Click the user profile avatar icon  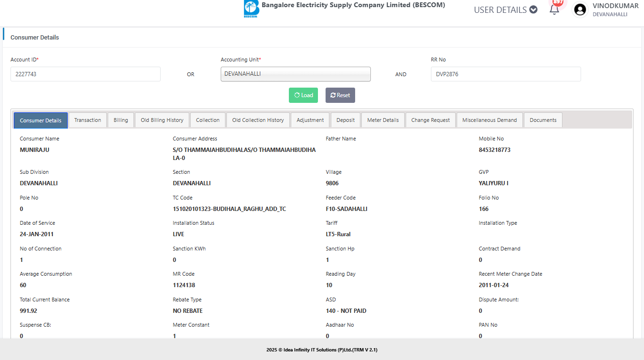[x=580, y=10]
